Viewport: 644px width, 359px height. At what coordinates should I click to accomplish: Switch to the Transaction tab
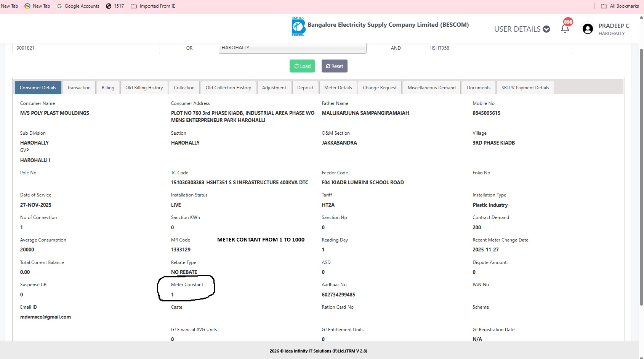79,88
